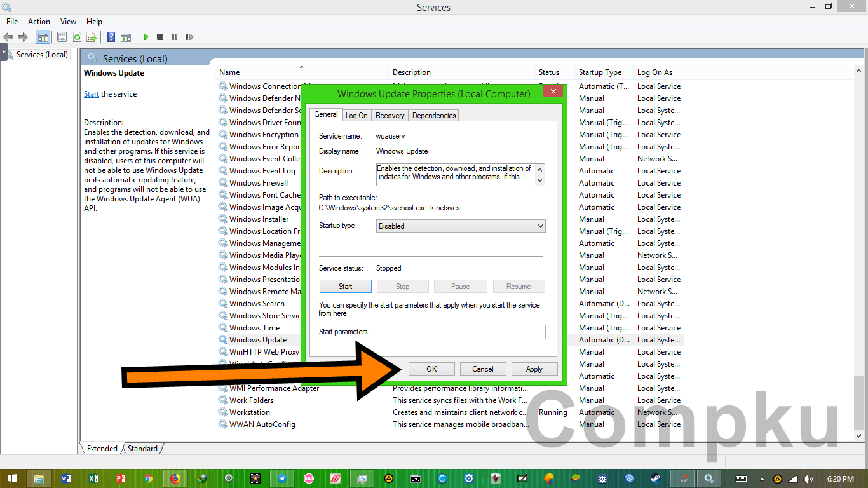868x488 pixels.
Task: Click the Stop Service toolbar icon
Action: (x=160, y=37)
